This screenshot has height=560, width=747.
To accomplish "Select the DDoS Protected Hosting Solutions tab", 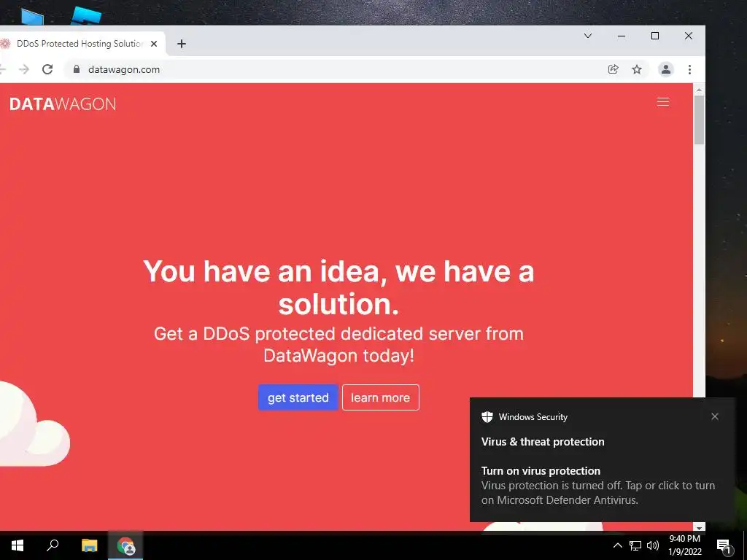I will pos(80,44).
